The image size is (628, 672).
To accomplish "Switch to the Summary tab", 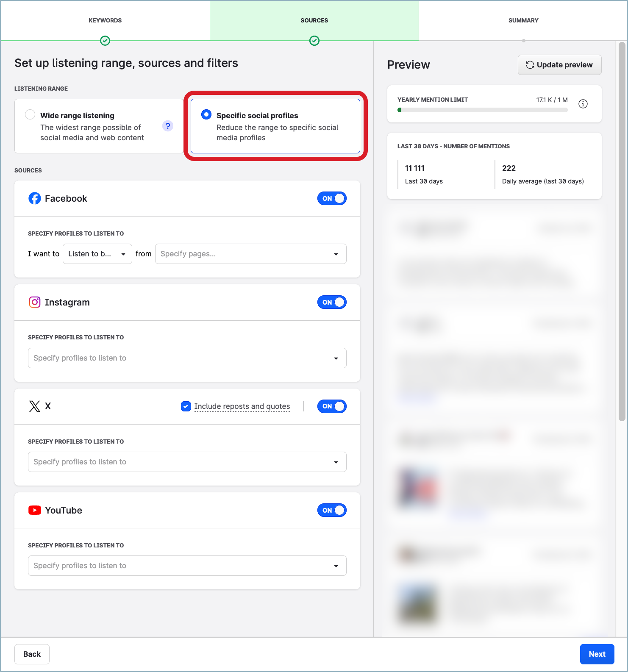I will coord(523,20).
